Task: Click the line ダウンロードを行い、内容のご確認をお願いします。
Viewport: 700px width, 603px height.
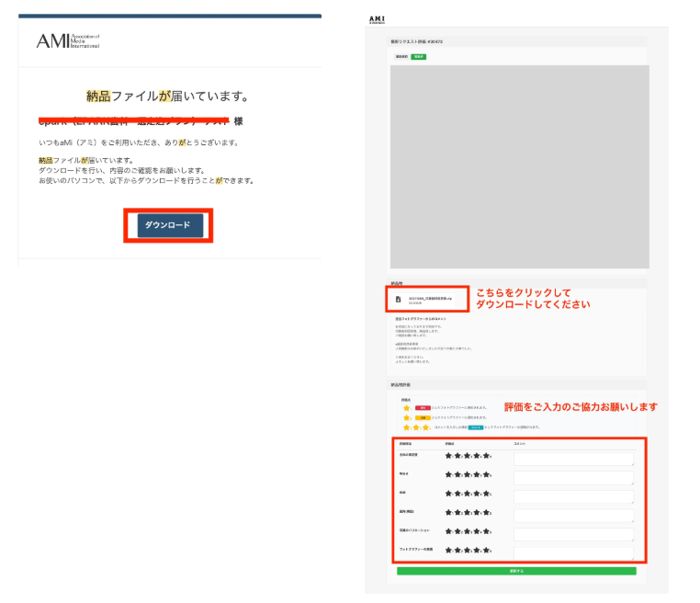Action: [x=122, y=171]
